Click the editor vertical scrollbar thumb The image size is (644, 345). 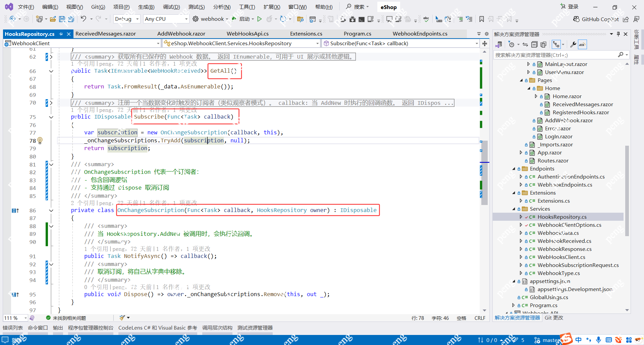[x=485, y=173]
